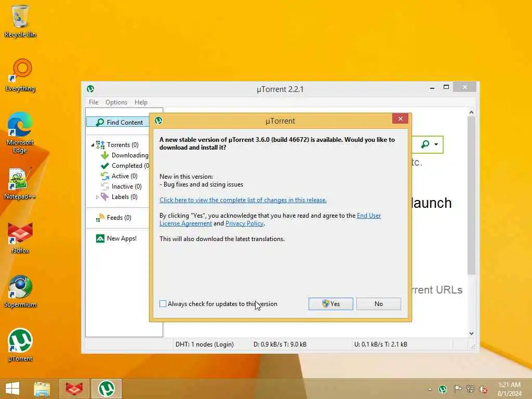Click the upload speed status entry
This screenshot has height=399, width=532.
pos(381,344)
